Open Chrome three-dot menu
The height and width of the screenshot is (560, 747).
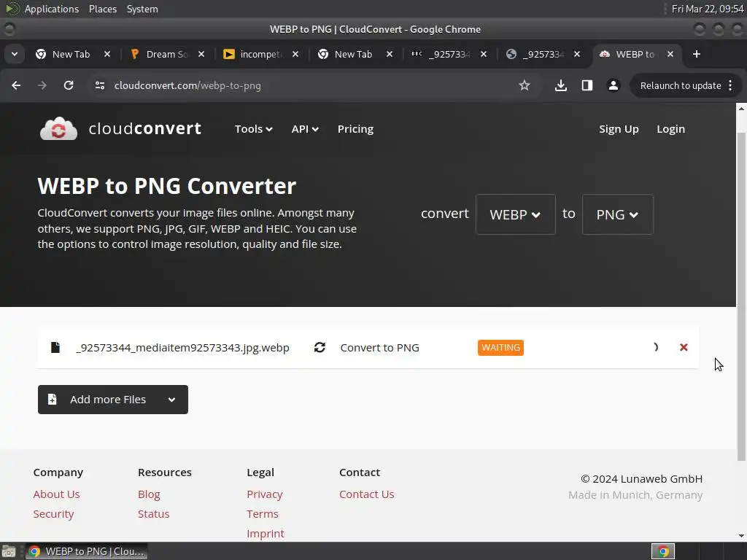[x=730, y=85]
